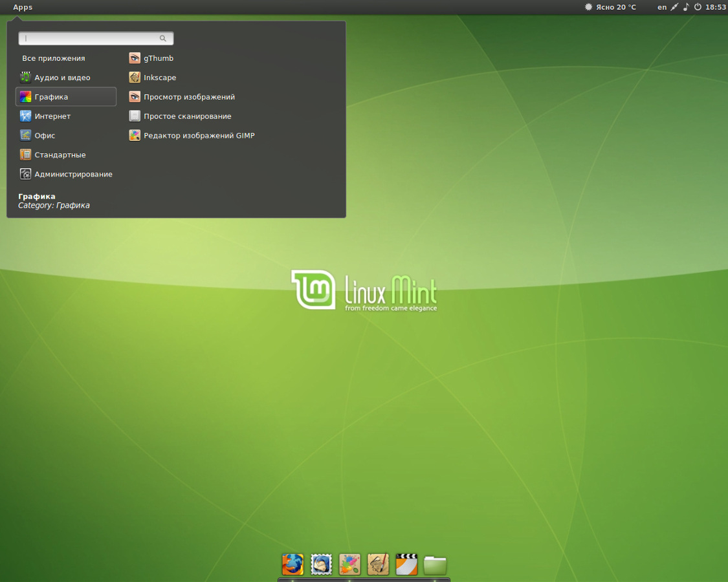Open the weather applet Ясно 20 °C
Screen dimensions: 728x582
[610, 7]
